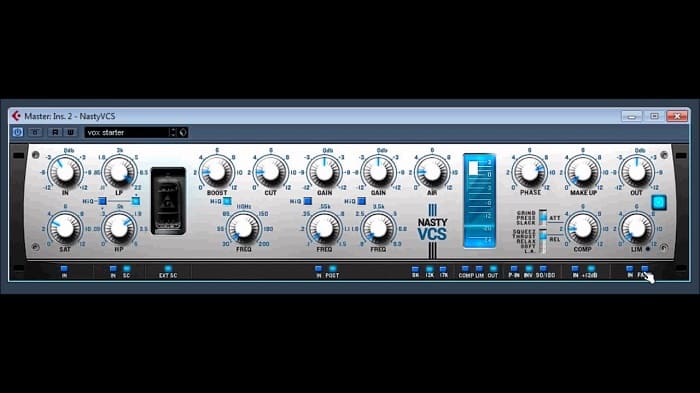Click the vacuum tube display
Viewport: 700px width, 393px height.
(168, 201)
